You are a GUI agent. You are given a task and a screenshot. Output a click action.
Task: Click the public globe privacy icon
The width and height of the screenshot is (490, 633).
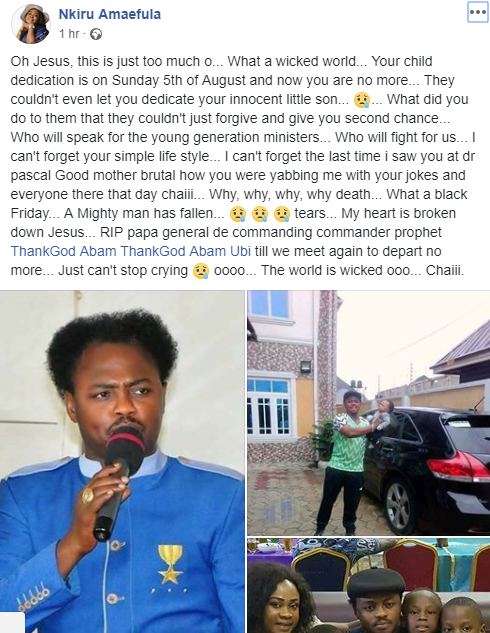coord(96,34)
